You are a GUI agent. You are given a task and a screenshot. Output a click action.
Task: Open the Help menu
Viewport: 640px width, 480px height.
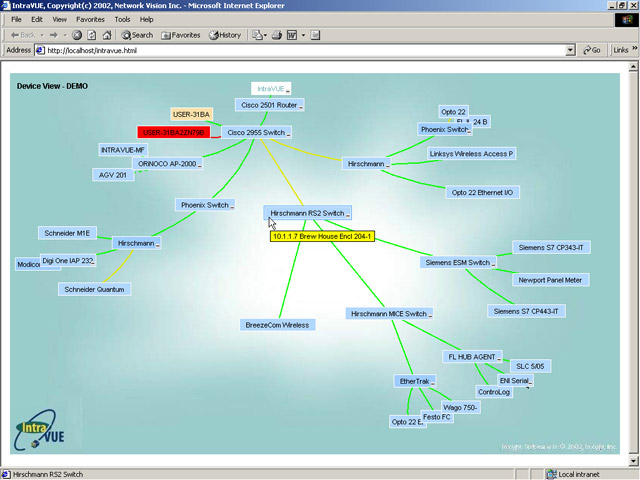click(146, 19)
